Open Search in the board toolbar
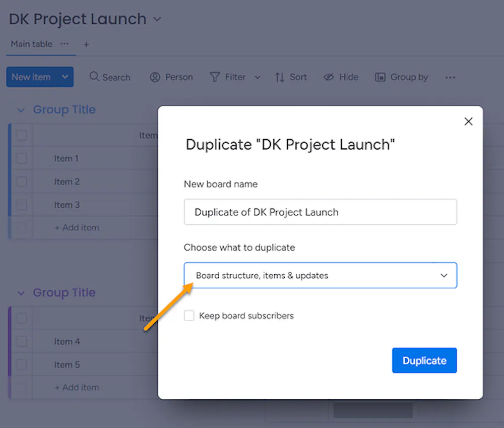 (x=110, y=77)
